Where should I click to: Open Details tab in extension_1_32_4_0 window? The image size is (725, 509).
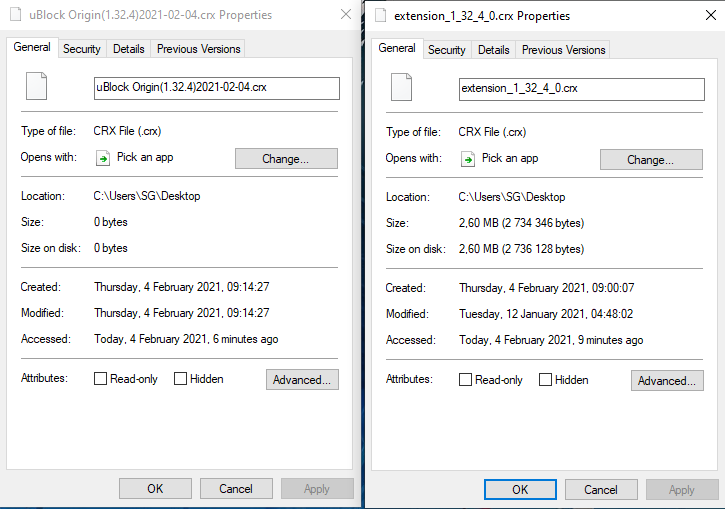[494, 50]
